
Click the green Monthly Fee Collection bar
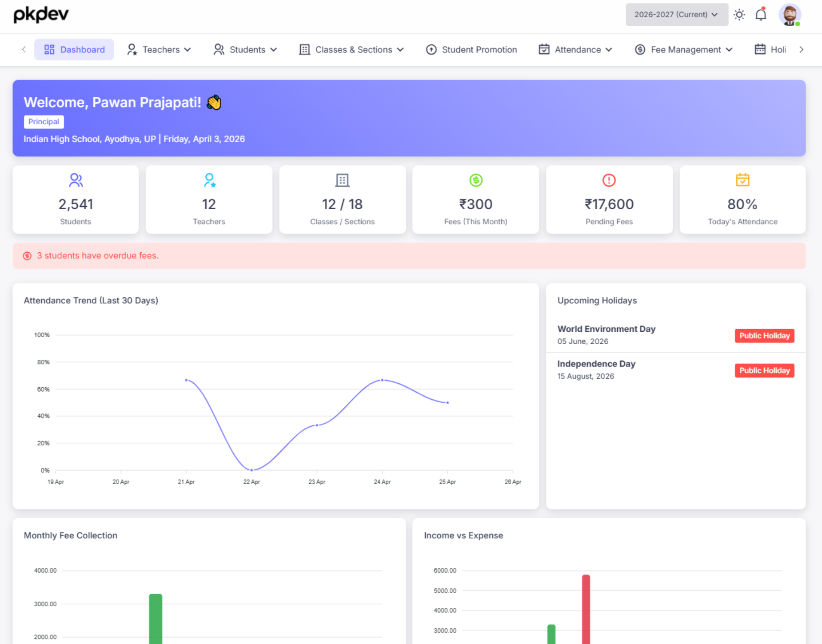tap(156, 619)
